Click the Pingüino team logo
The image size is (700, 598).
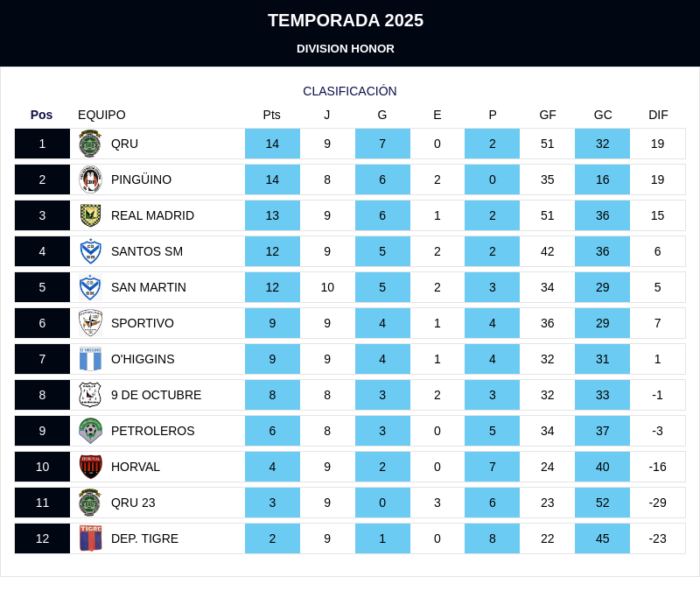90,179
